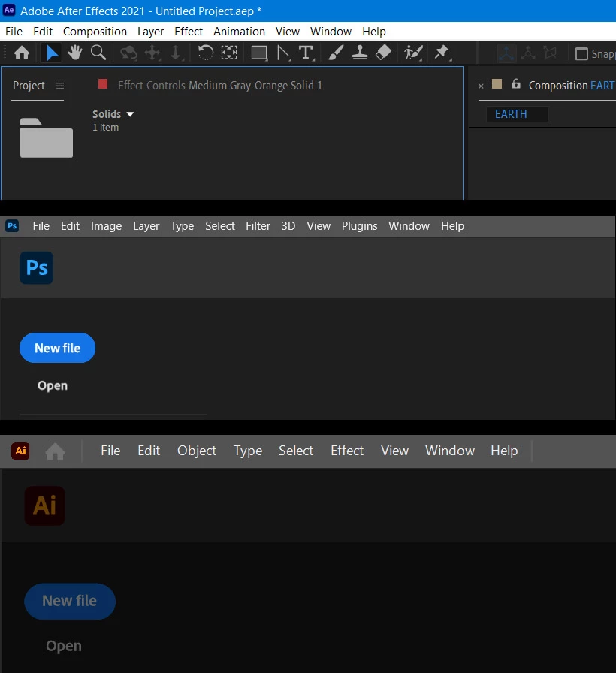Click the large Illustrator Ai logo
Viewport: 616px width, 673px height.
[x=44, y=506]
